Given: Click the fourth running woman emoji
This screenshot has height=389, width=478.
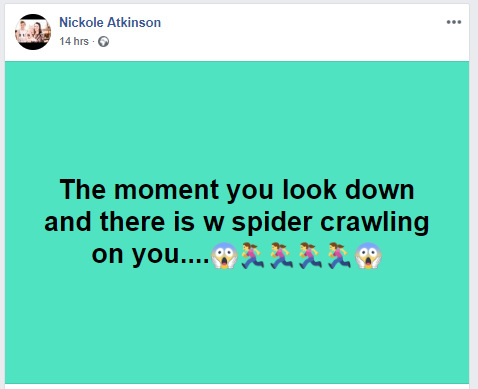Looking at the screenshot, I should tap(339, 255).
